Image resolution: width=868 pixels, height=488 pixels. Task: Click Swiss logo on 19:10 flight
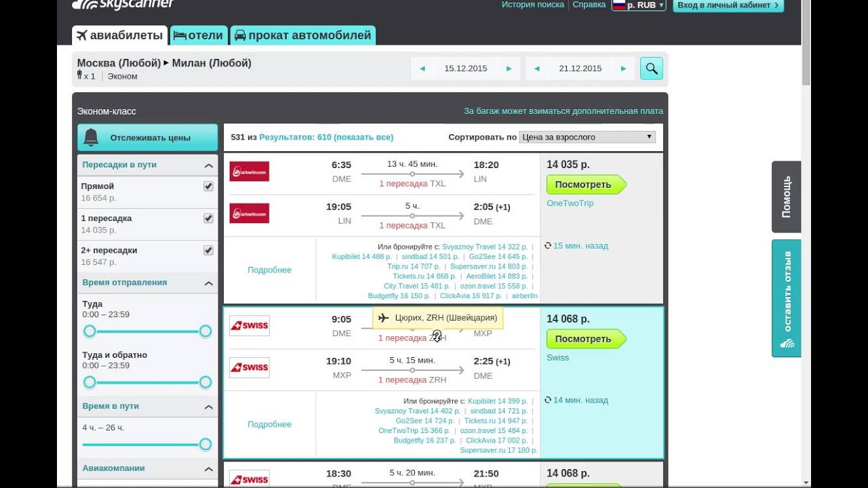(x=249, y=367)
